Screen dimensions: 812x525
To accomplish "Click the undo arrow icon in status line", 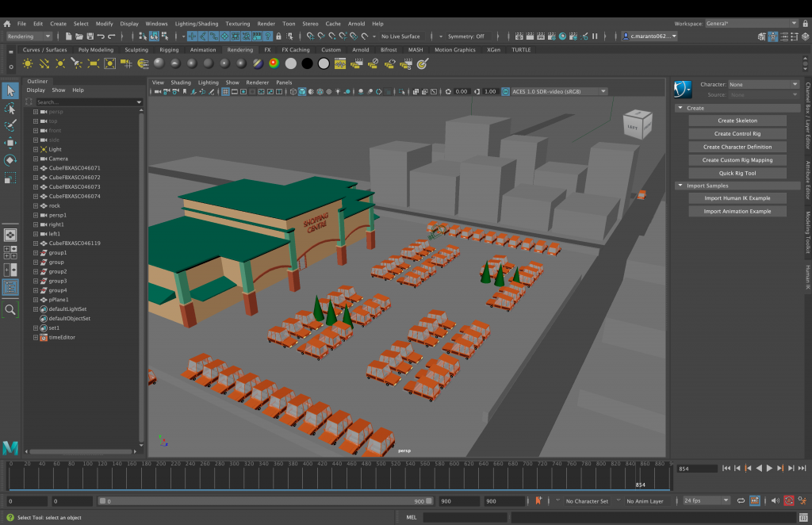I will 101,36.
